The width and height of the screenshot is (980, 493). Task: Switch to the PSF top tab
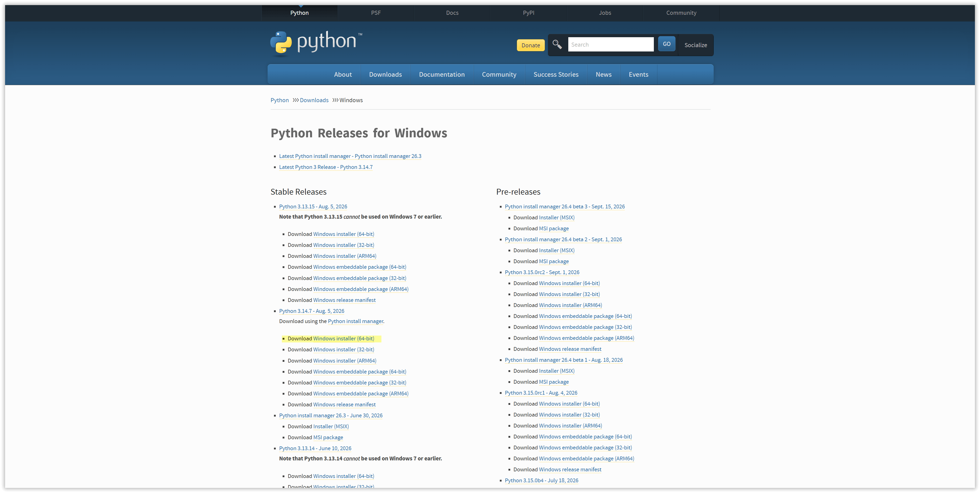click(x=376, y=13)
